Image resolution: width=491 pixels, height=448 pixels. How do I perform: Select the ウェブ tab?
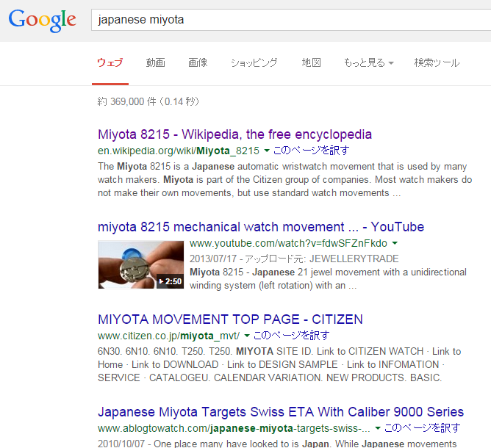[110, 63]
